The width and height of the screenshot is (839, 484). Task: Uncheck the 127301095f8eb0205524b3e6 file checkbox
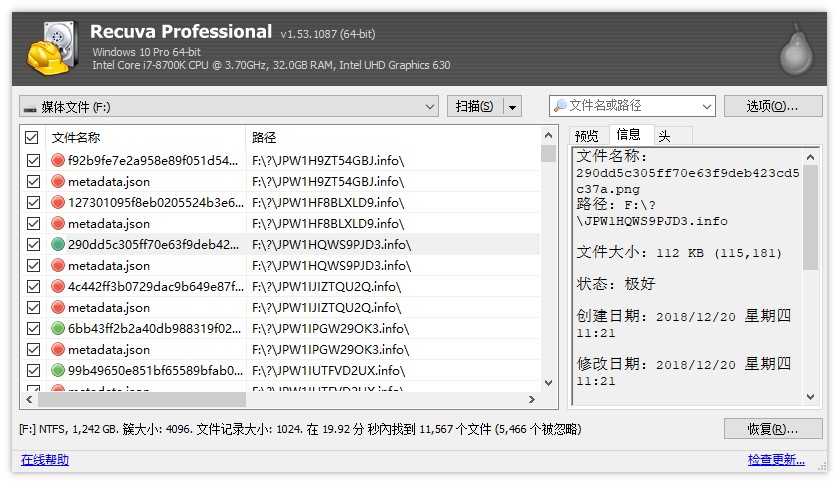33,202
